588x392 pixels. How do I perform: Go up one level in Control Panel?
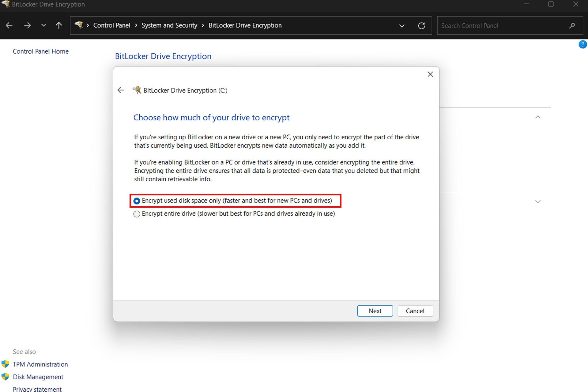[59, 25]
